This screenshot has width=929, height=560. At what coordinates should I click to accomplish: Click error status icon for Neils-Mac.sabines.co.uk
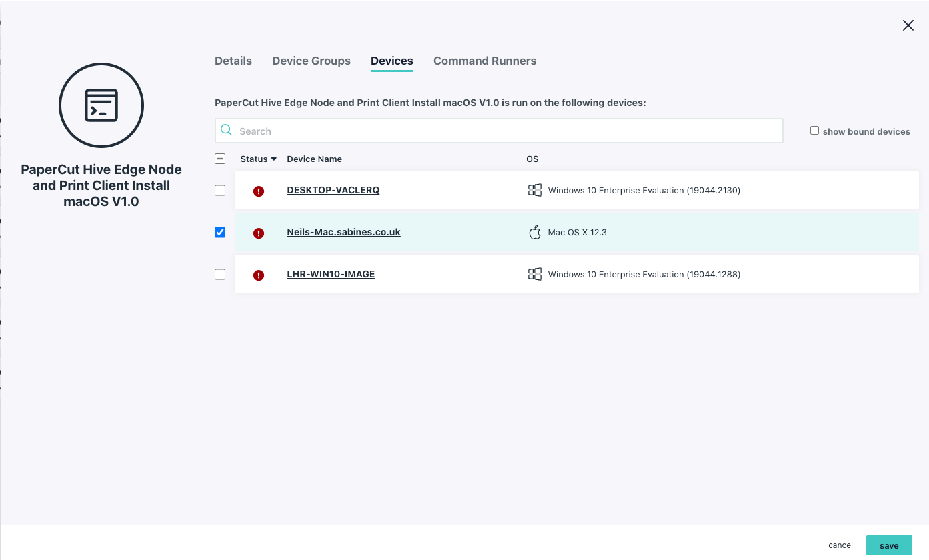259,233
